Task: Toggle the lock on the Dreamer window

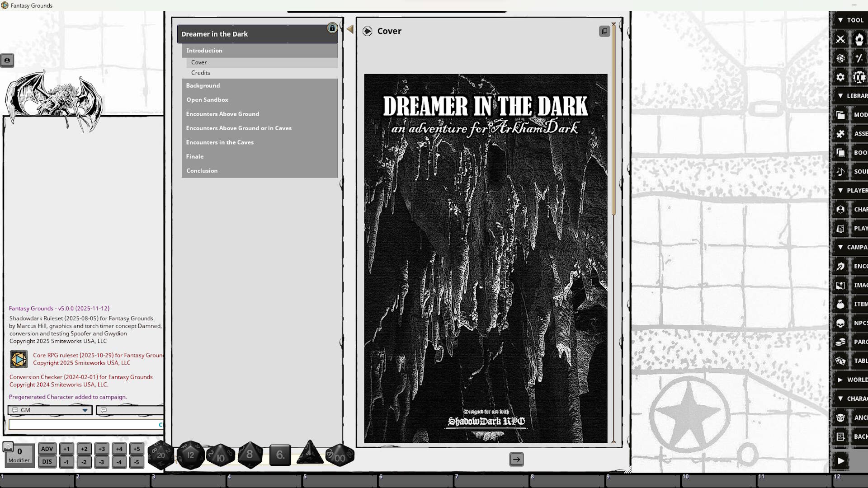Action: point(332,28)
